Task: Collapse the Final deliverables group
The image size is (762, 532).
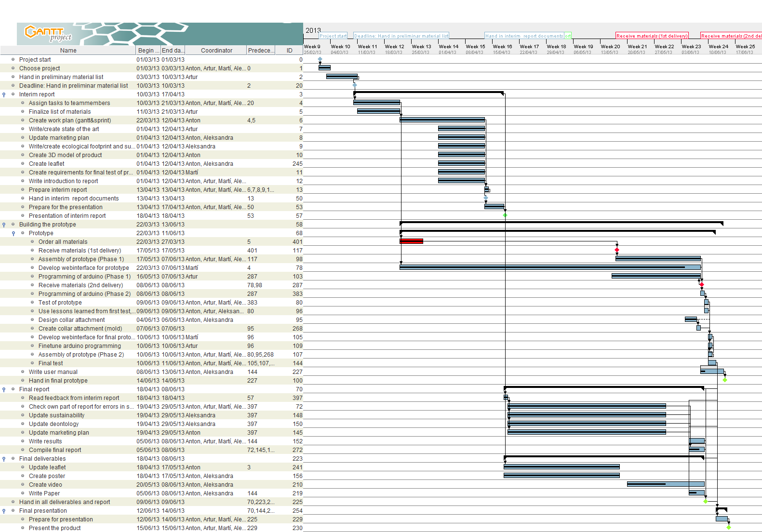Action: pyautogui.click(x=4, y=459)
